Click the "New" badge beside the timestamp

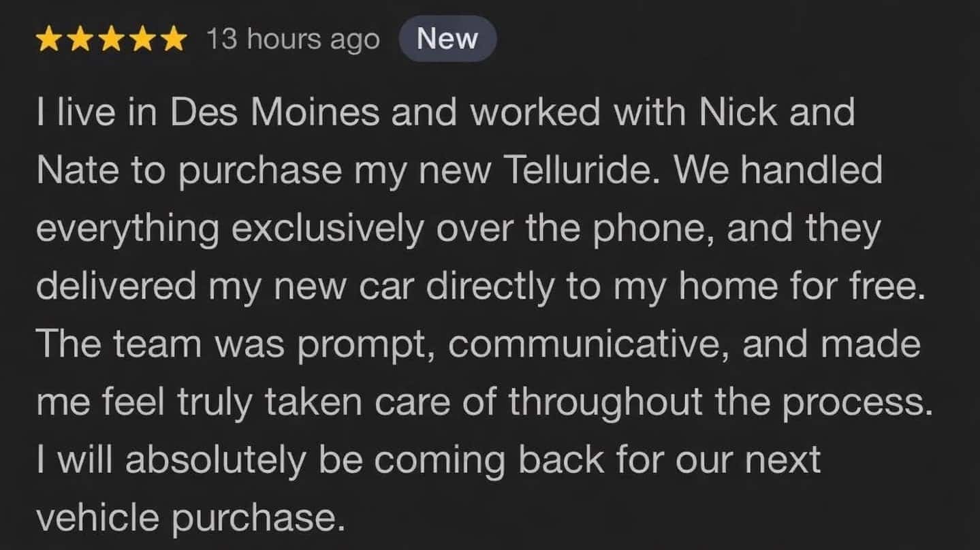pos(447,39)
